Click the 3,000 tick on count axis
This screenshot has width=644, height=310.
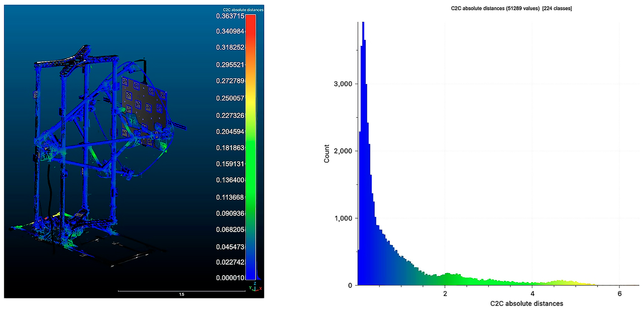point(343,84)
